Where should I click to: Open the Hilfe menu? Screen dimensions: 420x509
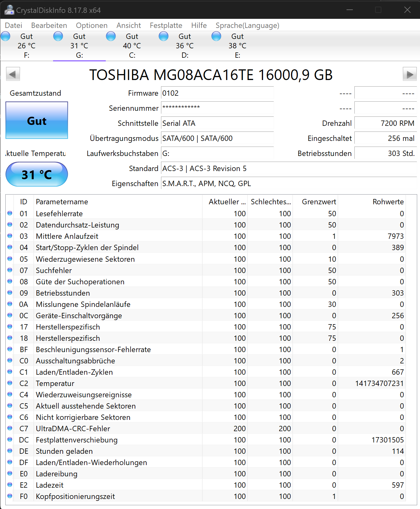click(199, 25)
